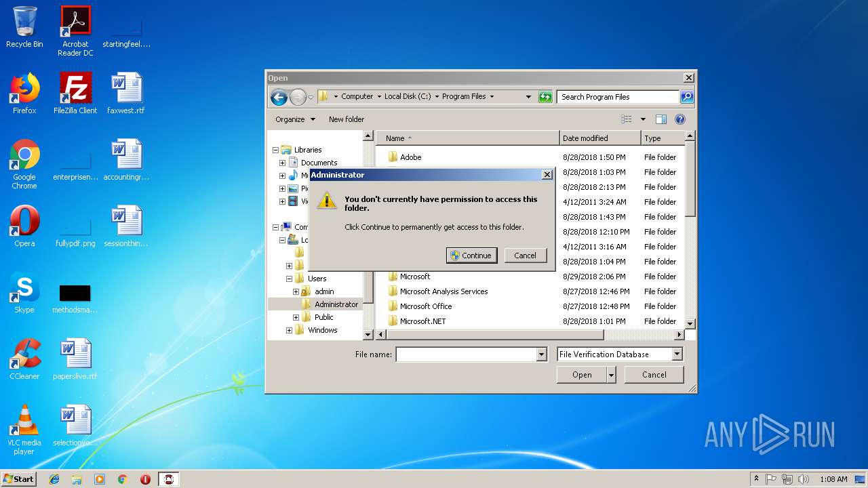This screenshot has height=488, width=868.
Task: Click the volume icon in system tray
Action: tap(804, 479)
